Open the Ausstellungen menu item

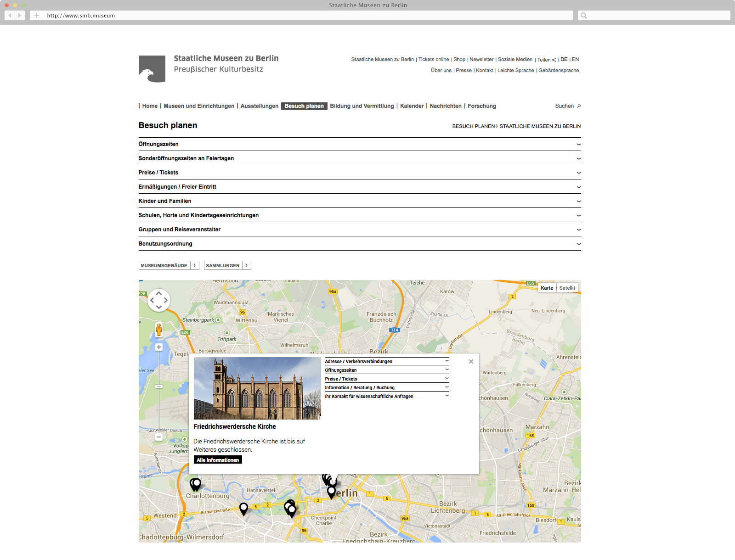pos(259,106)
